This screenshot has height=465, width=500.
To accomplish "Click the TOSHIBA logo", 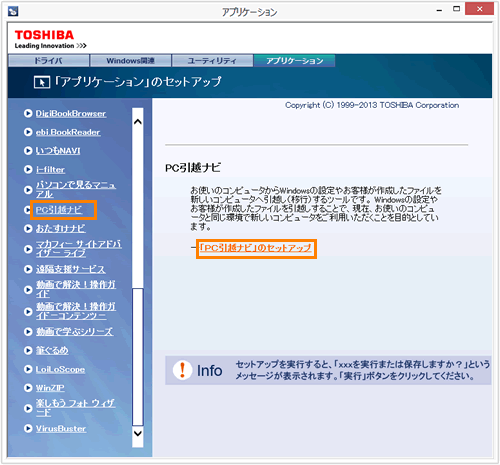I will tap(50, 39).
